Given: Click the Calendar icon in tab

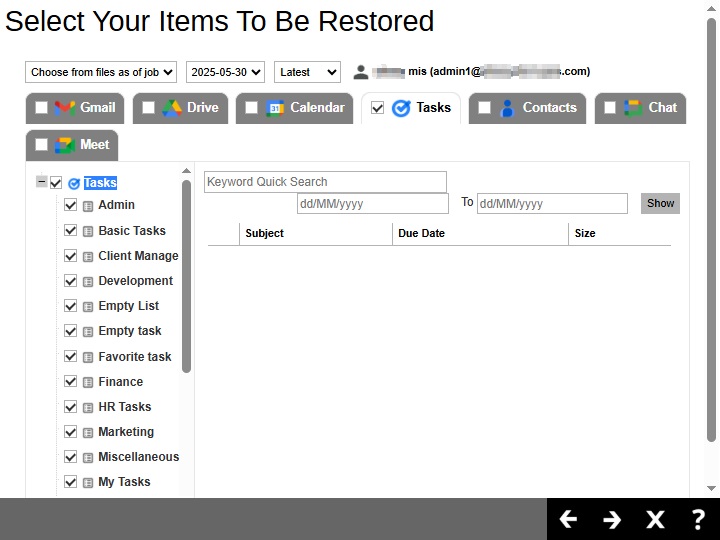Looking at the screenshot, I should pyautogui.click(x=275, y=108).
